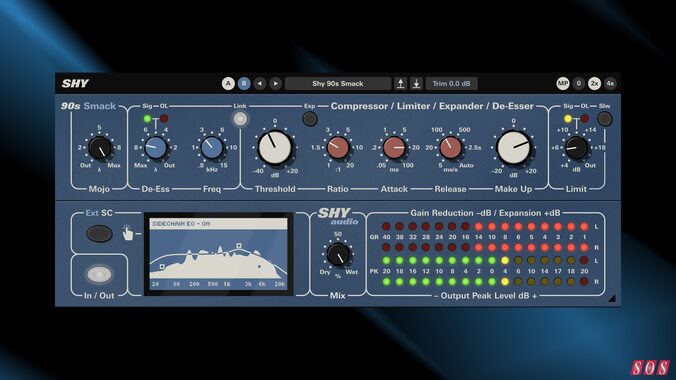Select the A preset slot

228,84
